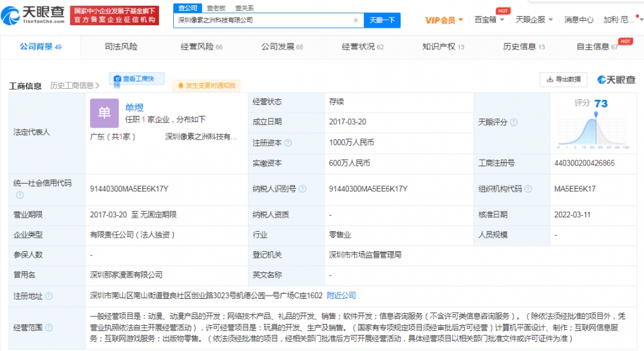Switch to the 公司背景 tab
Screen dimensions: 644x351
40,47
